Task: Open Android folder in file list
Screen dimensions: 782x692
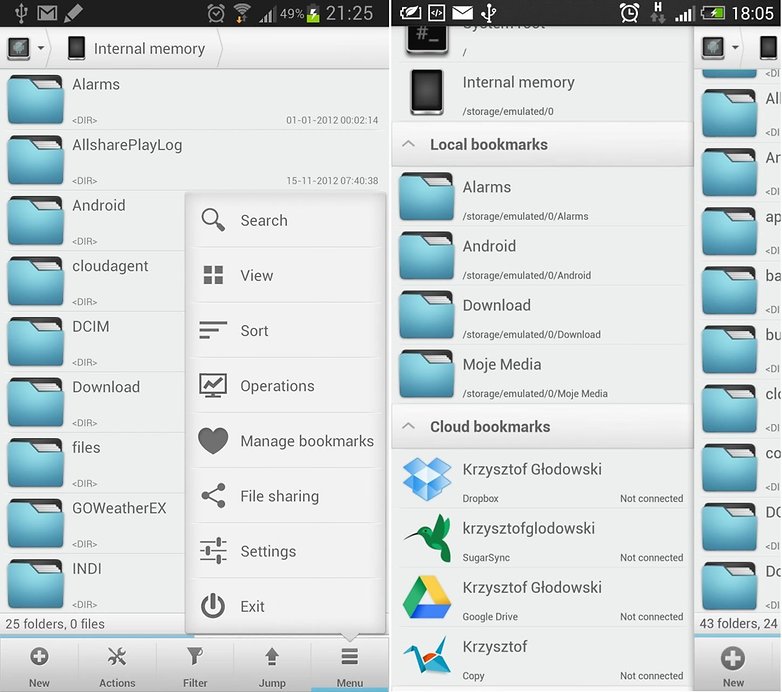Action: [94, 221]
